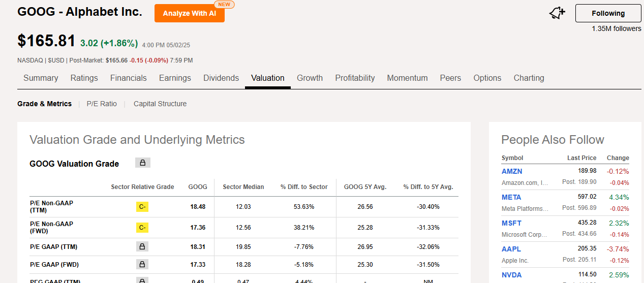Open the Dividends tab
This screenshot has height=283, width=644.
coord(221,78)
